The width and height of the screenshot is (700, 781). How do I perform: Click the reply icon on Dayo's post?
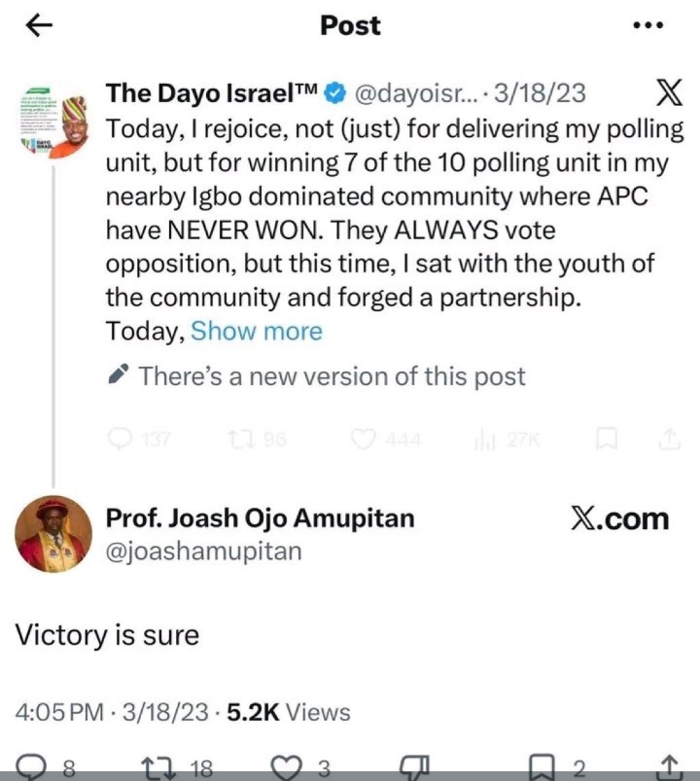[122, 440]
